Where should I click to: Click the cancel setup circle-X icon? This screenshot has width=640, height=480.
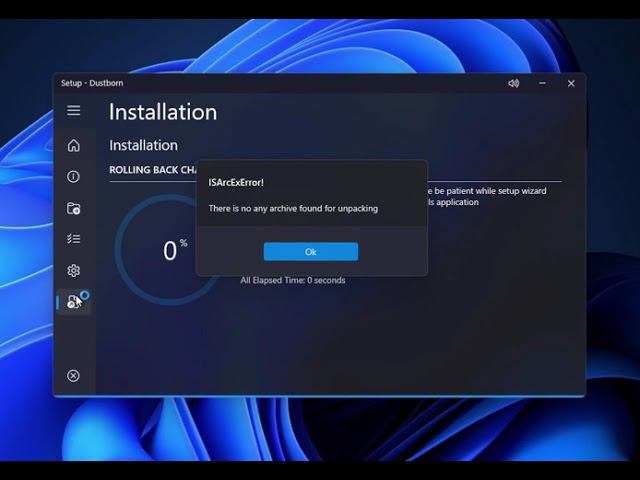(x=73, y=376)
